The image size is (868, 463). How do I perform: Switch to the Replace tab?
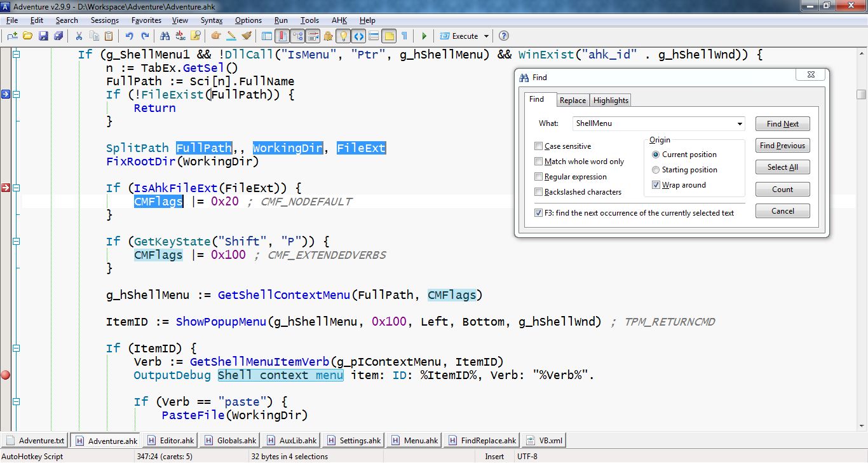pyautogui.click(x=573, y=100)
